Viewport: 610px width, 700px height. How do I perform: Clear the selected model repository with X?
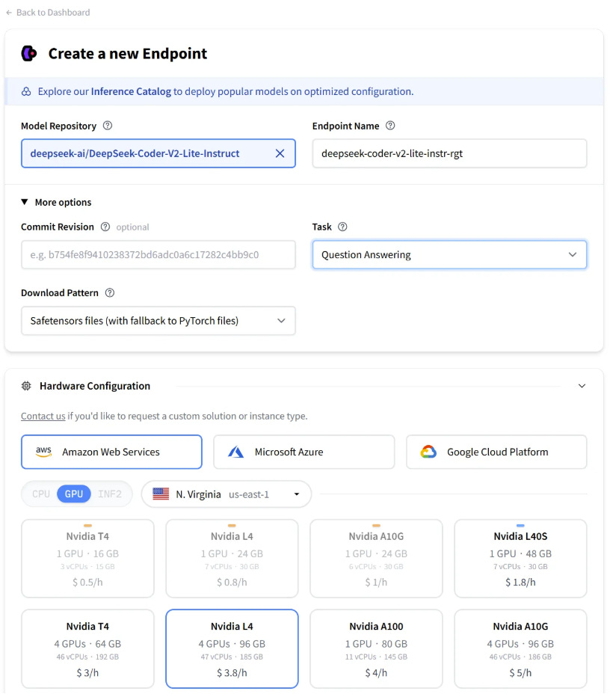(x=280, y=153)
